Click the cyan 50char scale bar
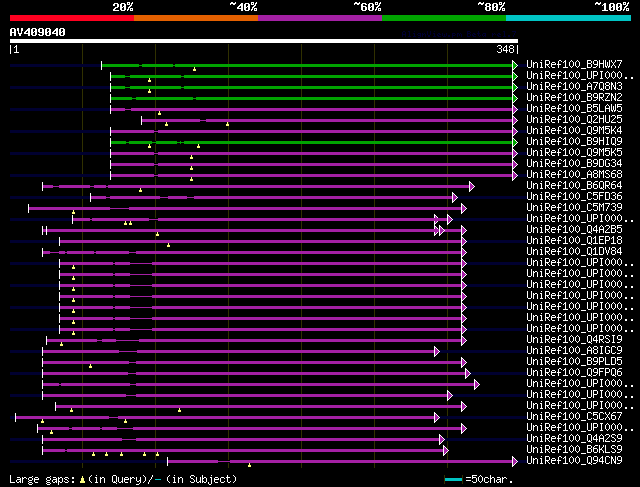 [453, 479]
